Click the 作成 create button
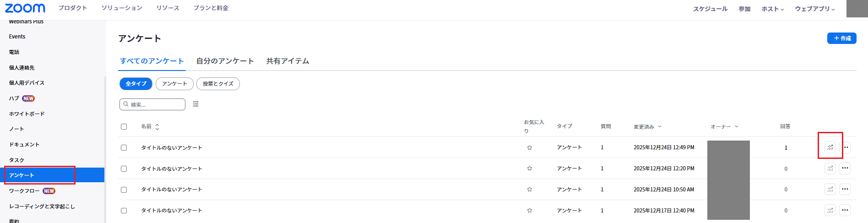Viewport: 868px width, 223px height. point(841,38)
